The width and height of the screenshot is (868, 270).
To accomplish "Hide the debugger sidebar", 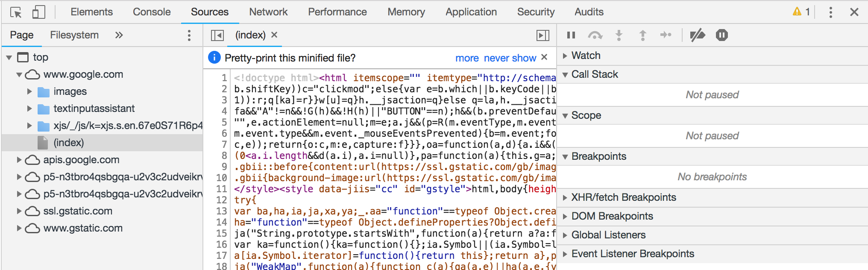I will (x=543, y=35).
